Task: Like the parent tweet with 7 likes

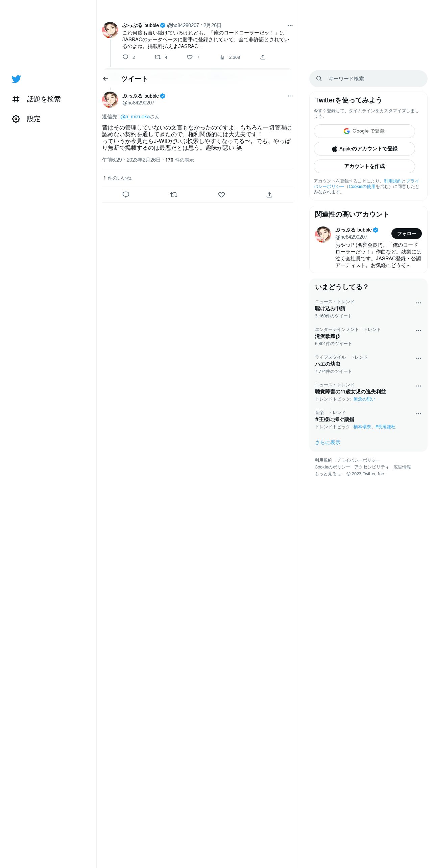Action: [193, 57]
